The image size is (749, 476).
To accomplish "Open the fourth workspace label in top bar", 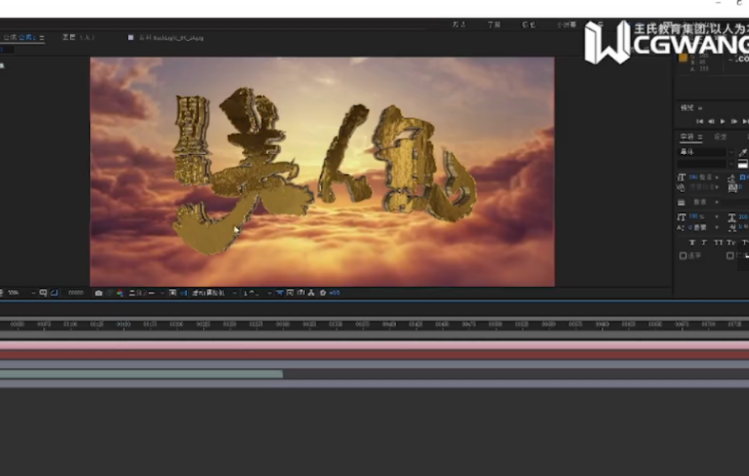I will pos(567,24).
